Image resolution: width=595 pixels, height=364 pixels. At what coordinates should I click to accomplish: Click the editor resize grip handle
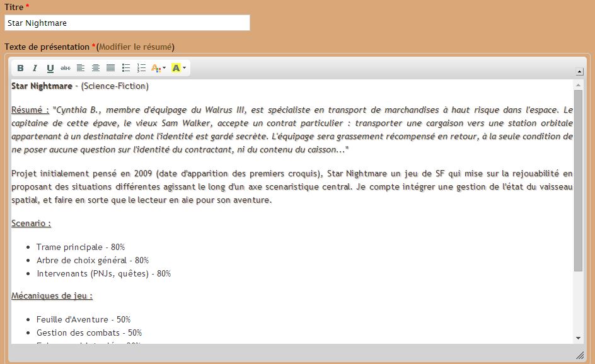[x=579, y=355]
